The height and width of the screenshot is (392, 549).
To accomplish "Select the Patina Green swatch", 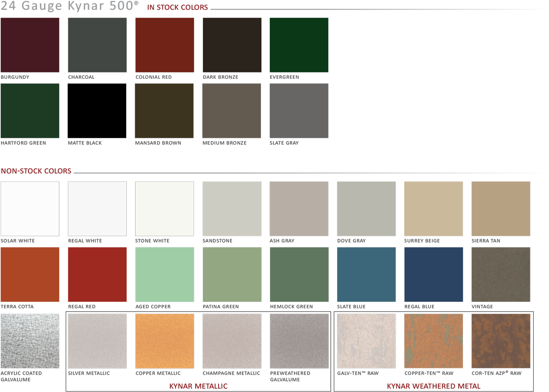I will [232, 275].
